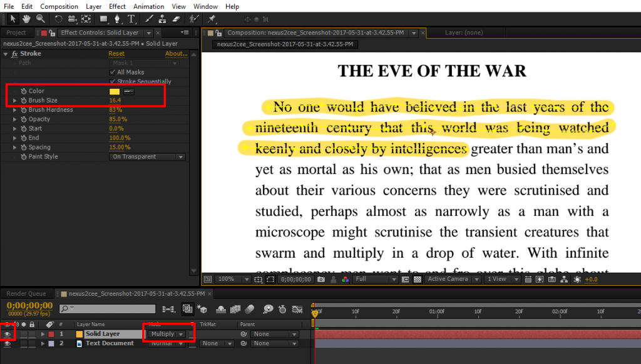Expand the Brush Hardness property
This screenshot has height=364, width=641.
coord(14,109)
